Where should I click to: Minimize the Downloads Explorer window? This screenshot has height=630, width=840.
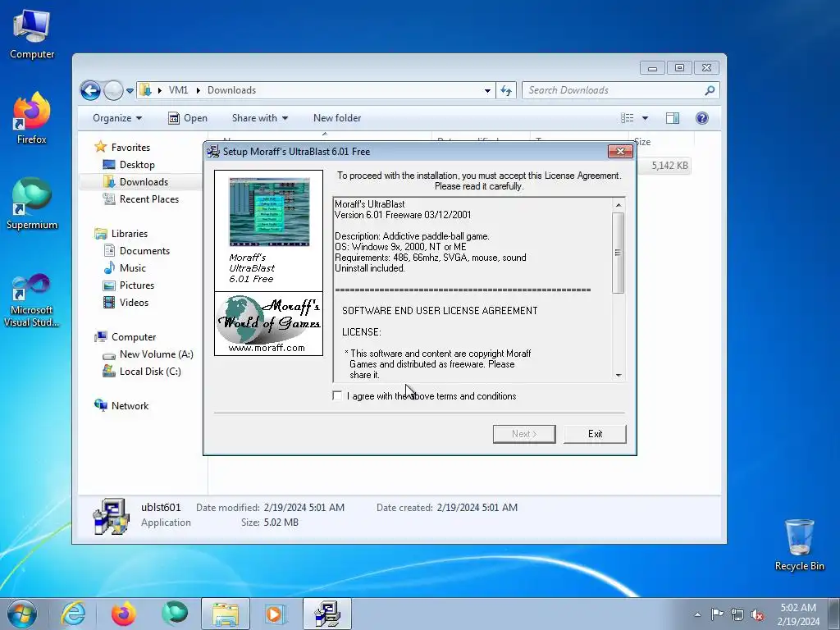click(652, 68)
